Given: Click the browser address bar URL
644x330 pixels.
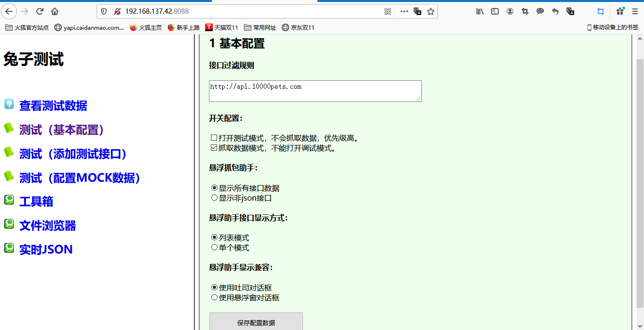Looking at the screenshot, I should [x=157, y=11].
